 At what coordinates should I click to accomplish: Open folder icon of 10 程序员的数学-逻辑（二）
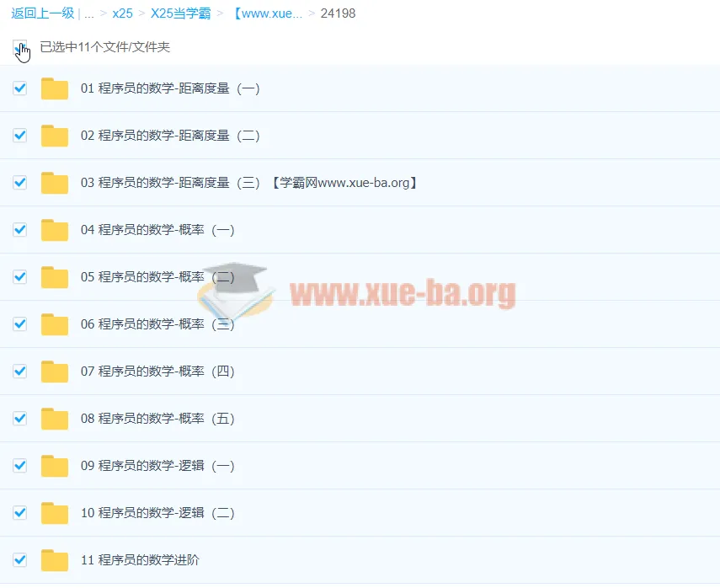pos(55,513)
